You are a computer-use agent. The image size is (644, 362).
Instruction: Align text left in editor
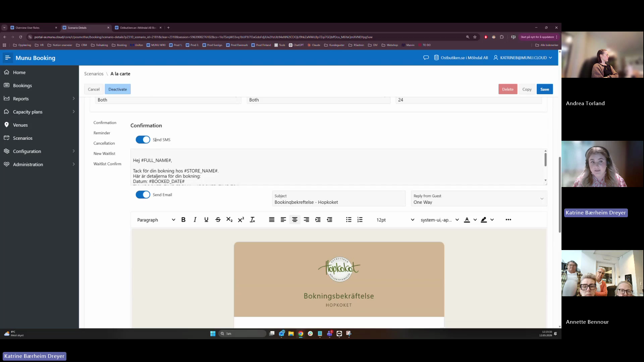(283, 220)
